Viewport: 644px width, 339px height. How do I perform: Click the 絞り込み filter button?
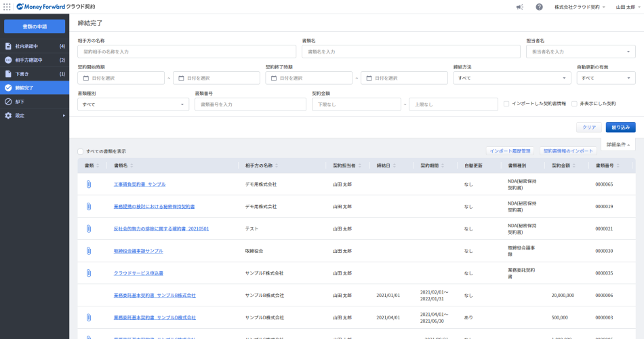pyautogui.click(x=620, y=127)
